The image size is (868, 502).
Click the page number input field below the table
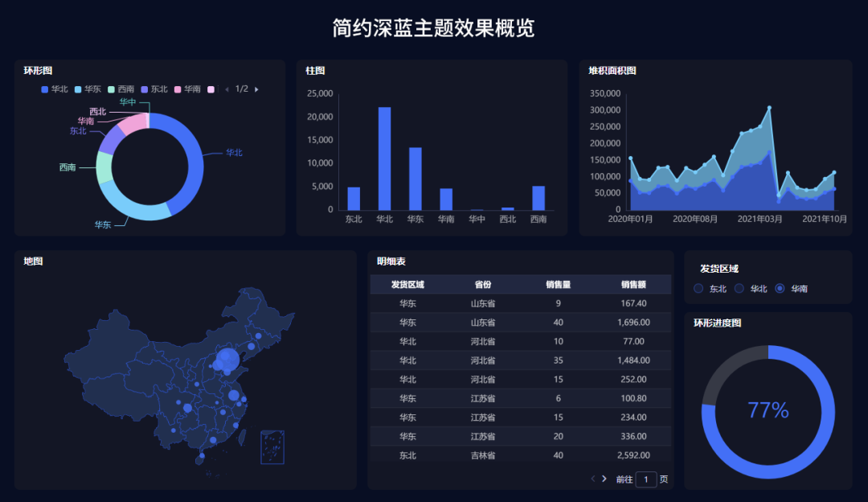point(646,478)
